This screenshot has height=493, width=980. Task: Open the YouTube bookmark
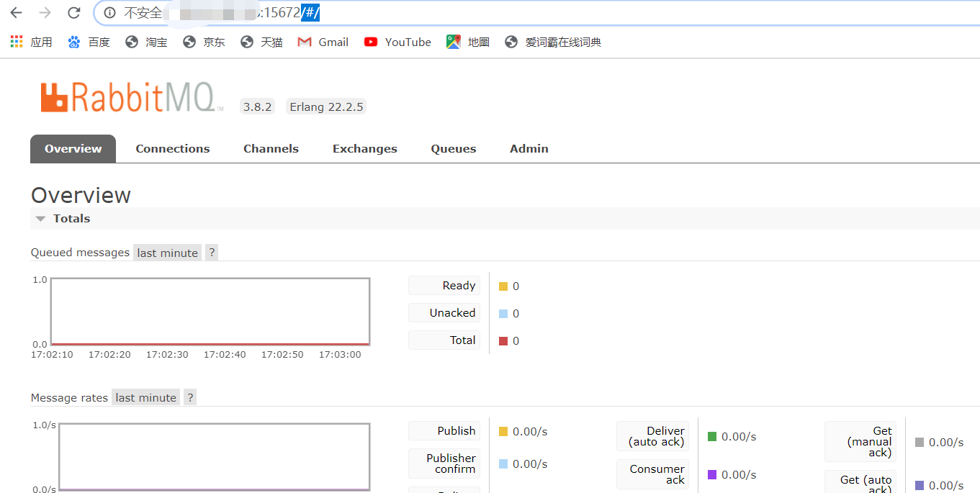click(397, 42)
